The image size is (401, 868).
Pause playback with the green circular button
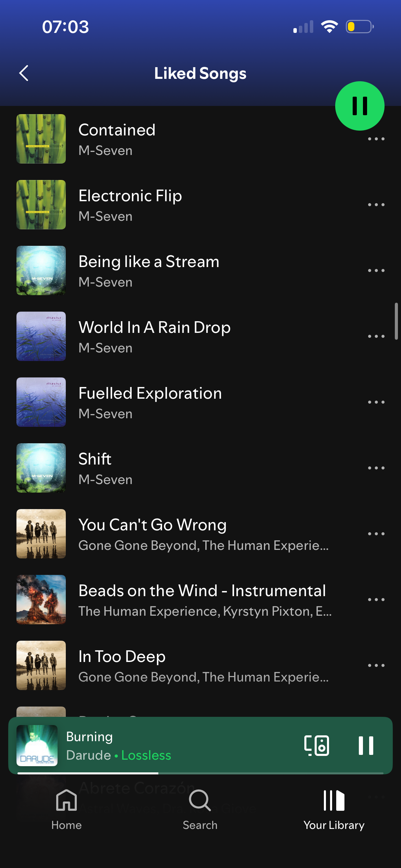tap(360, 106)
